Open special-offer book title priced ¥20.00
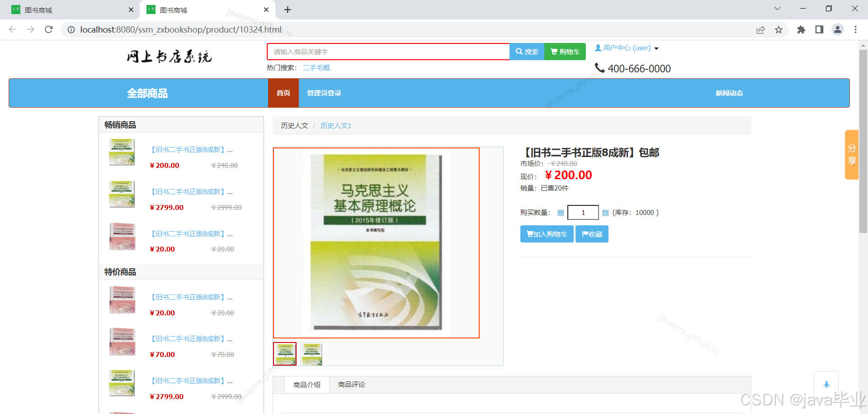The image size is (868, 414). [x=192, y=297]
